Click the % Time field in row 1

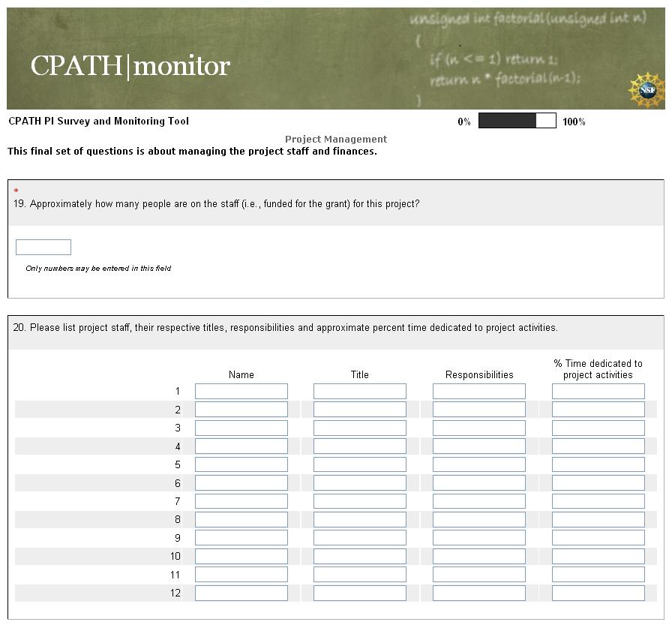click(x=598, y=392)
